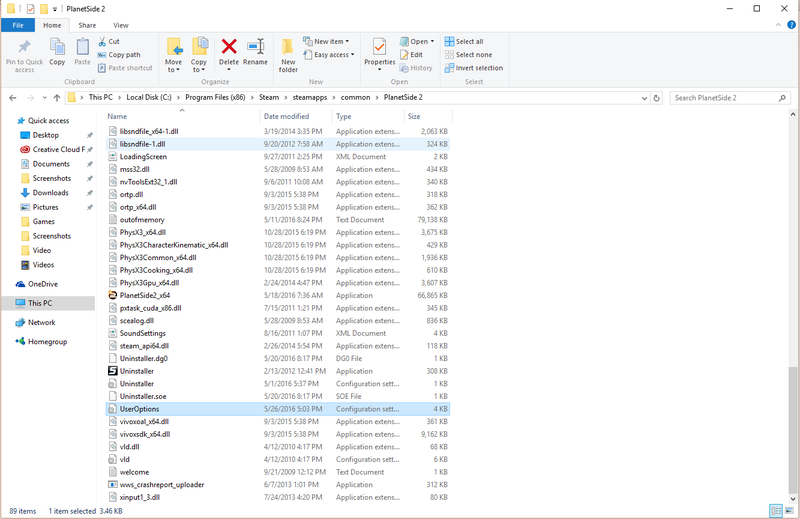
Task: Click the red Delete X icon
Action: click(x=229, y=46)
